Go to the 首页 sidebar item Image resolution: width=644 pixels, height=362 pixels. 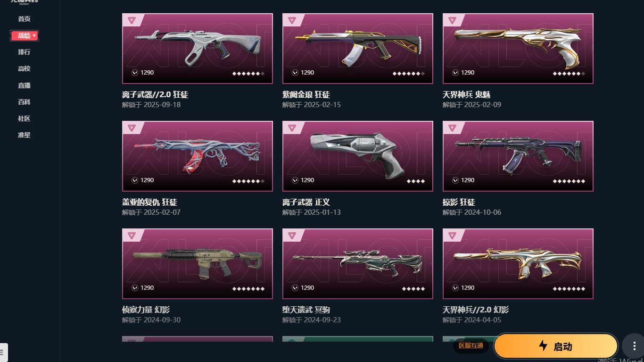pyautogui.click(x=24, y=19)
